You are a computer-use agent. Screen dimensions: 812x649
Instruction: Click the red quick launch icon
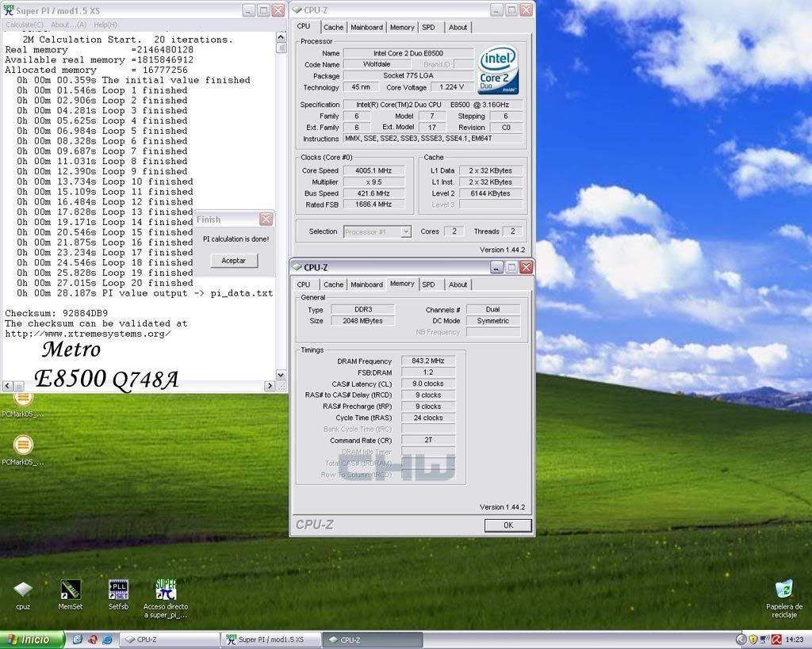tap(93, 639)
